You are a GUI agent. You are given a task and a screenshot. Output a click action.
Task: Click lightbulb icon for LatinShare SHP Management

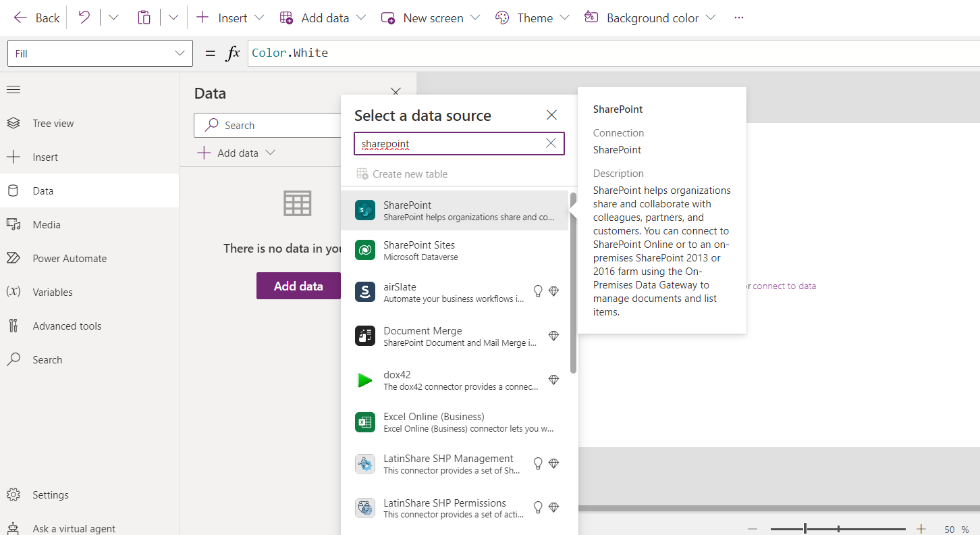pyautogui.click(x=538, y=463)
